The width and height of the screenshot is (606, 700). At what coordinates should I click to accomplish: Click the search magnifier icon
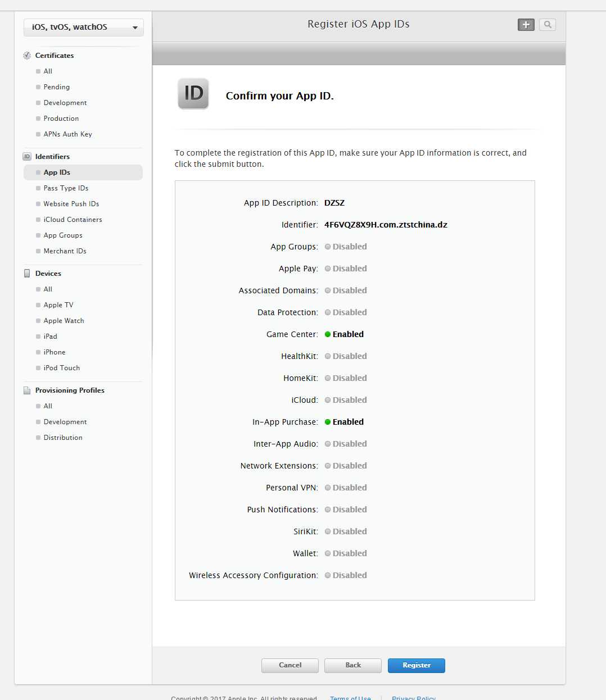click(x=548, y=25)
